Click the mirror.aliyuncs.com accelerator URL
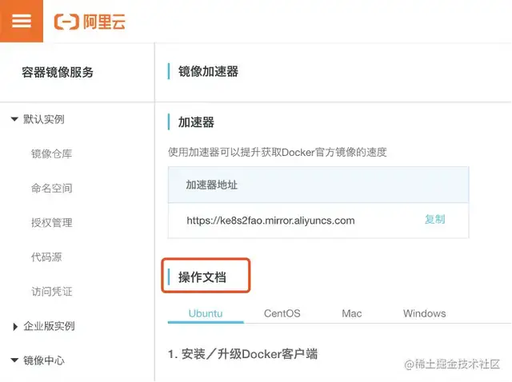Screen dimensions: 512x382 tap(271, 220)
